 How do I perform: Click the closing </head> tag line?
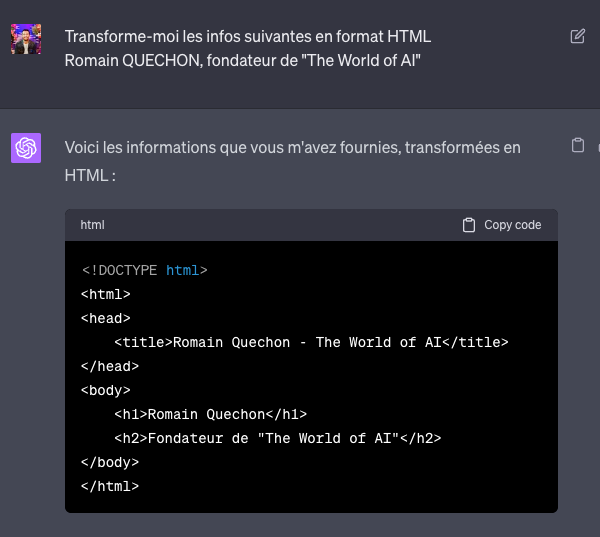point(110,366)
